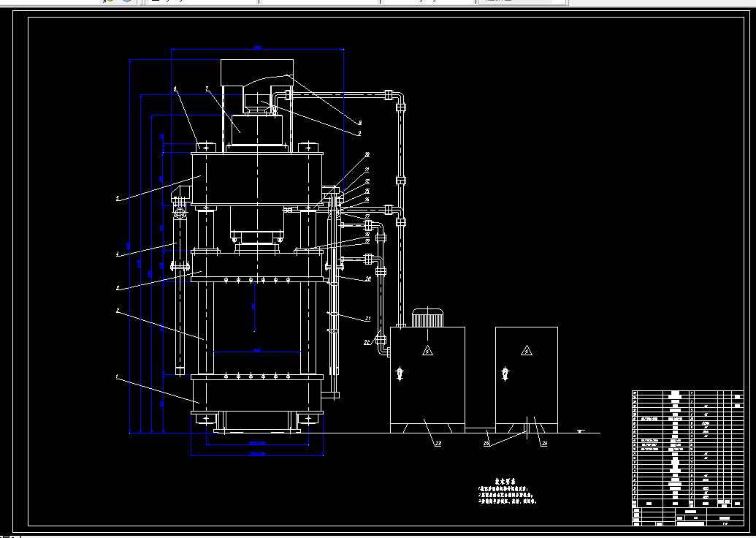Select the technical requirements text block
Image resolution: width=756 pixels, height=538 pixels.
507,492
